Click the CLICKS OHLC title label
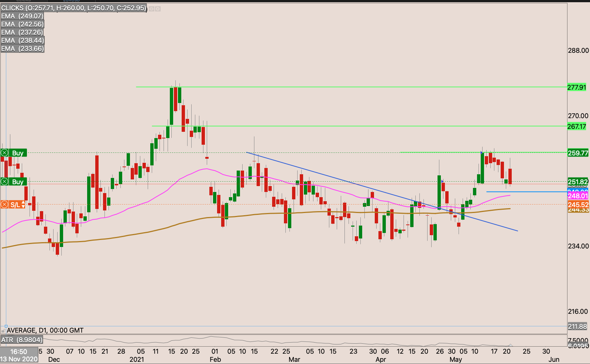The height and width of the screenshot is (364, 590). point(74,8)
